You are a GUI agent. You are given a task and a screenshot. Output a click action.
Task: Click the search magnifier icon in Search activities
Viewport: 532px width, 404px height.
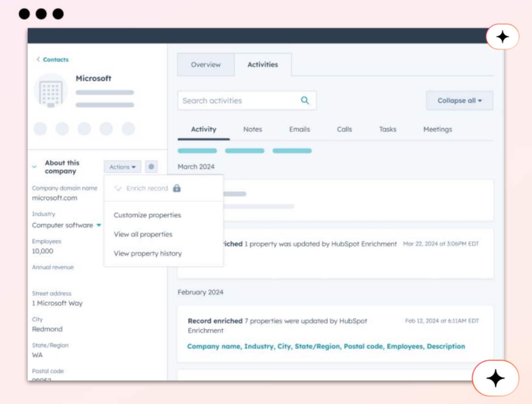305,101
